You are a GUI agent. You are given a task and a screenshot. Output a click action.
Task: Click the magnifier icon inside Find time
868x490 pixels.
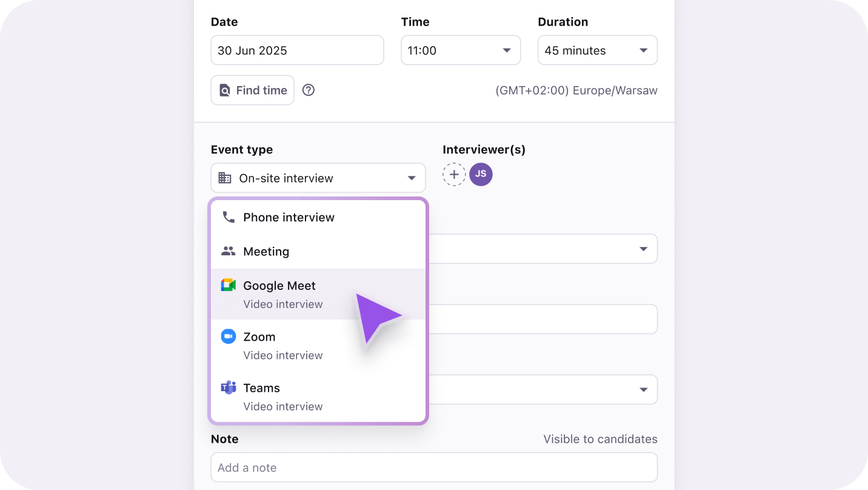(225, 89)
